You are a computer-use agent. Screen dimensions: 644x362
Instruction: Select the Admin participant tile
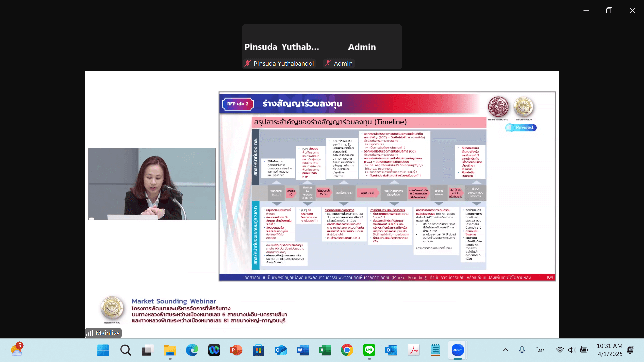[x=362, y=47]
